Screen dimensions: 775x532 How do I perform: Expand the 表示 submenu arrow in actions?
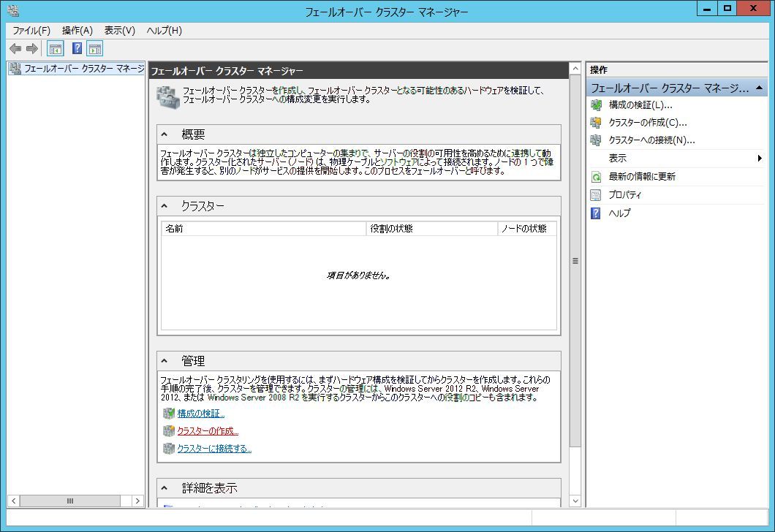pyautogui.click(x=760, y=159)
